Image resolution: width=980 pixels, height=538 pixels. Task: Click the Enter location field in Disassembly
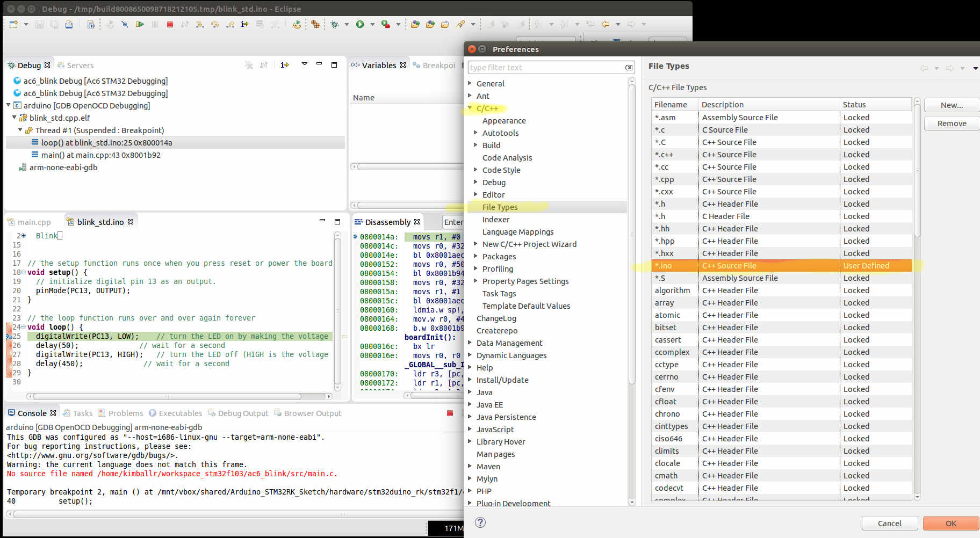[453, 222]
